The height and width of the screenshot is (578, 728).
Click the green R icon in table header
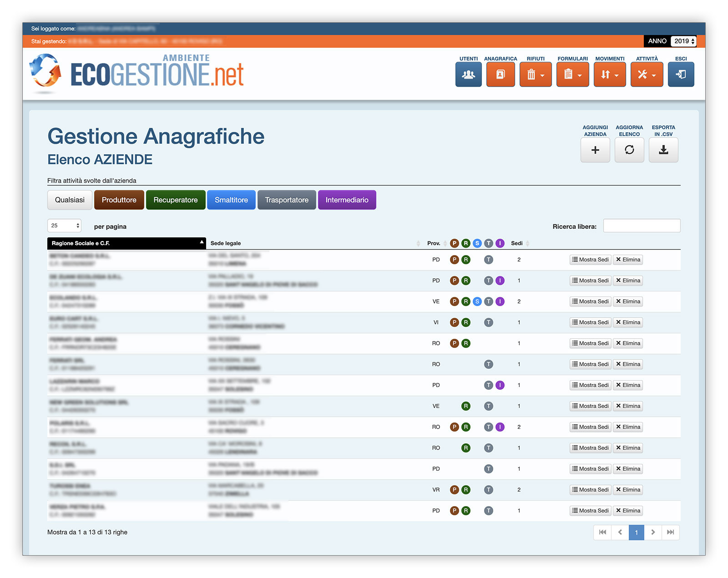pos(465,243)
